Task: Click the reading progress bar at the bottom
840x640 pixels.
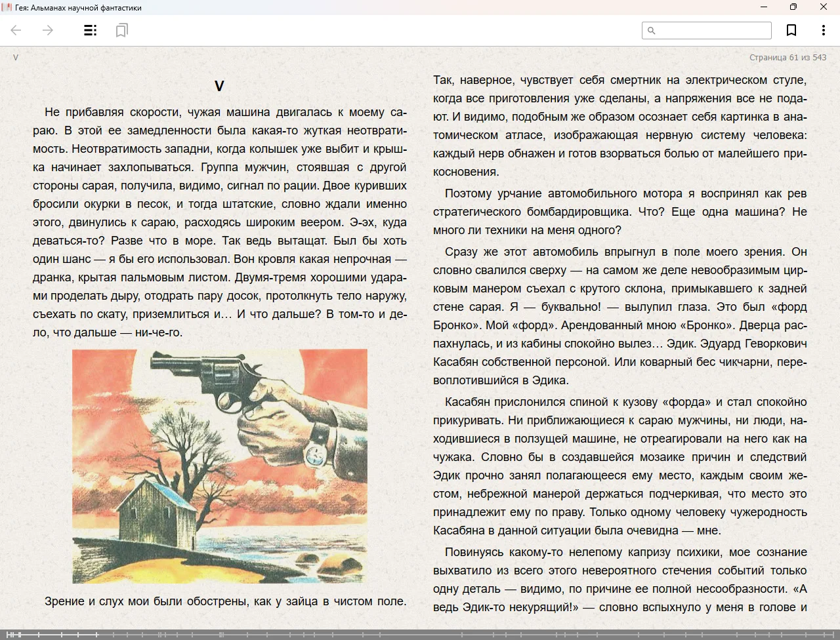Action: point(420,635)
